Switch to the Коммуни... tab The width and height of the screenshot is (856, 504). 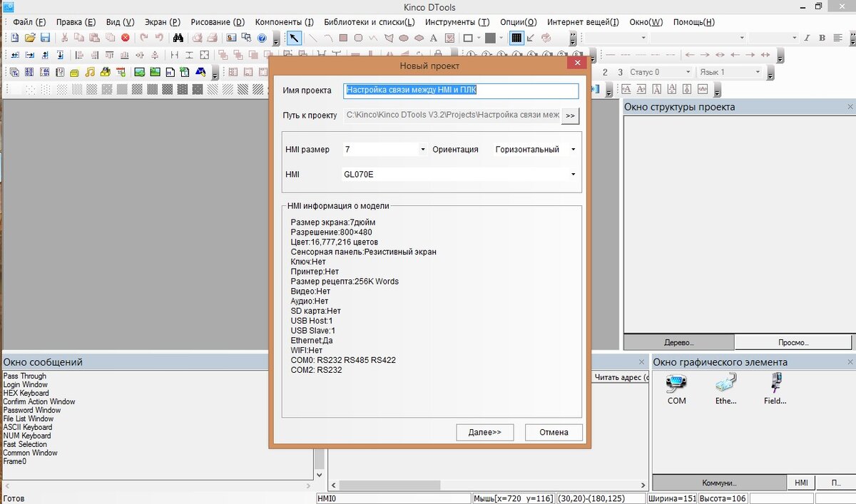(x=719, y=483)
